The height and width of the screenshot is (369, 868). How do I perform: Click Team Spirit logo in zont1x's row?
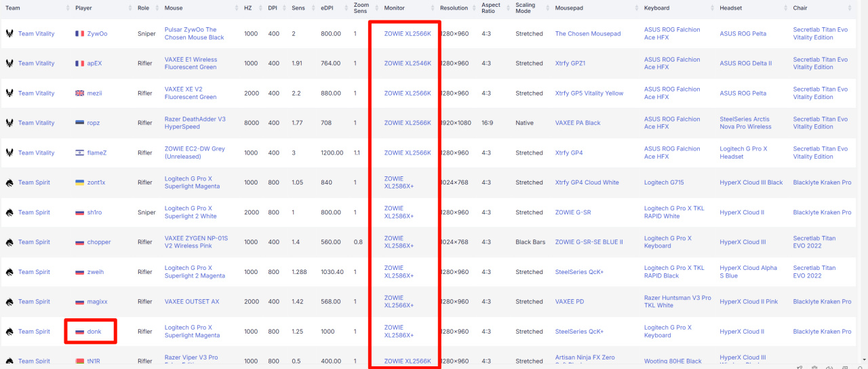pos(9,182)
